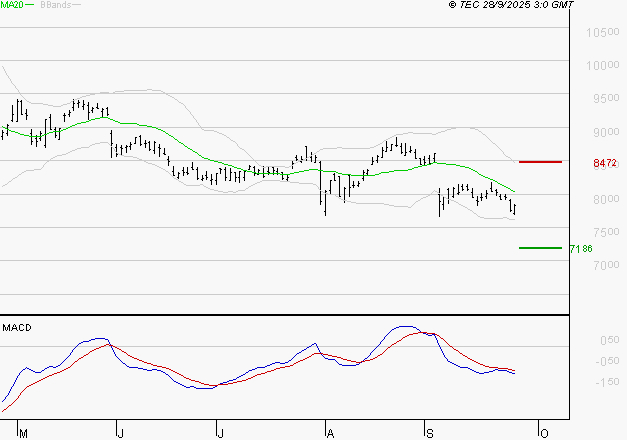Viewport: 627px width, 440px height.
Task: Click the green support level line
Action: 540,248
